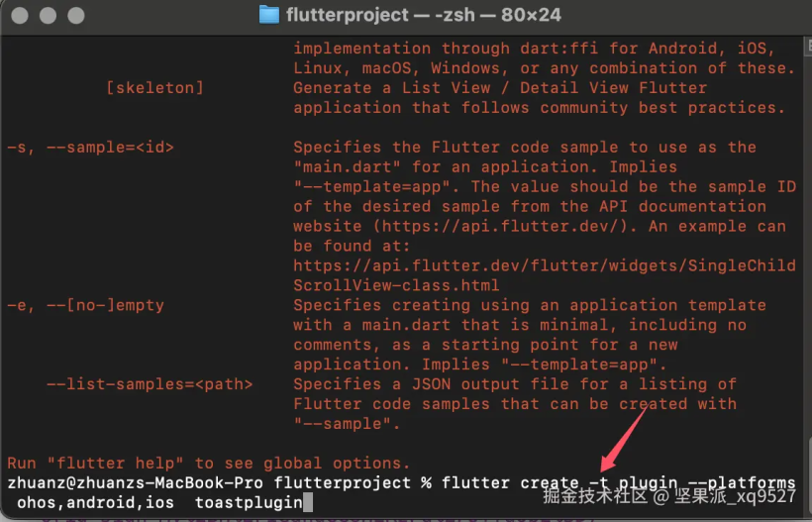Screen dimensions: 812x522
Task: Click the "toastplugin" project name
Action: 248,503
